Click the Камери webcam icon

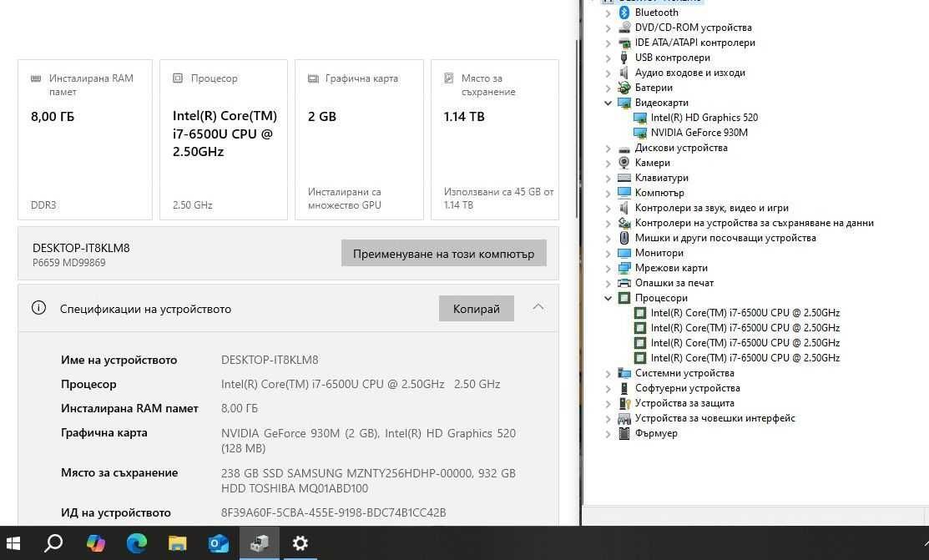click(x=624, y=163)
